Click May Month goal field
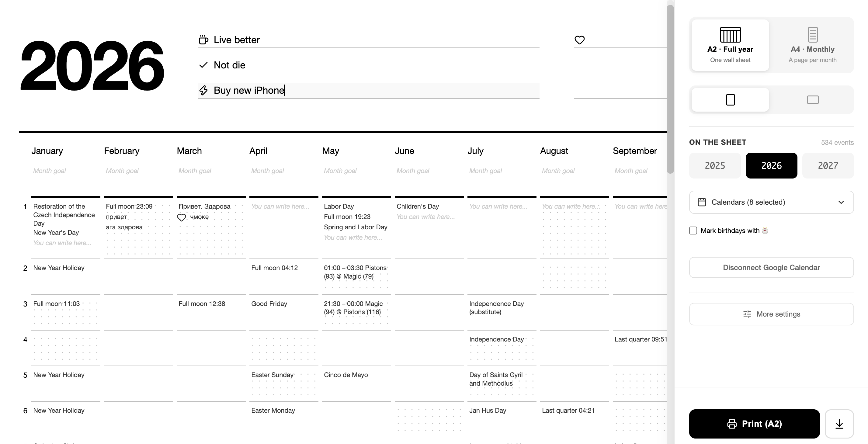Screen dimensions: 868x444 pyautogui.click(x=356, y=171)
